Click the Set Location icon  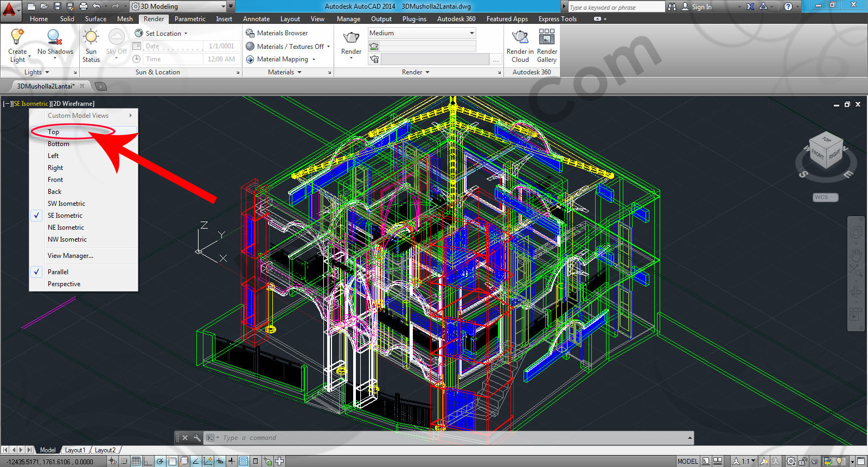139,33
